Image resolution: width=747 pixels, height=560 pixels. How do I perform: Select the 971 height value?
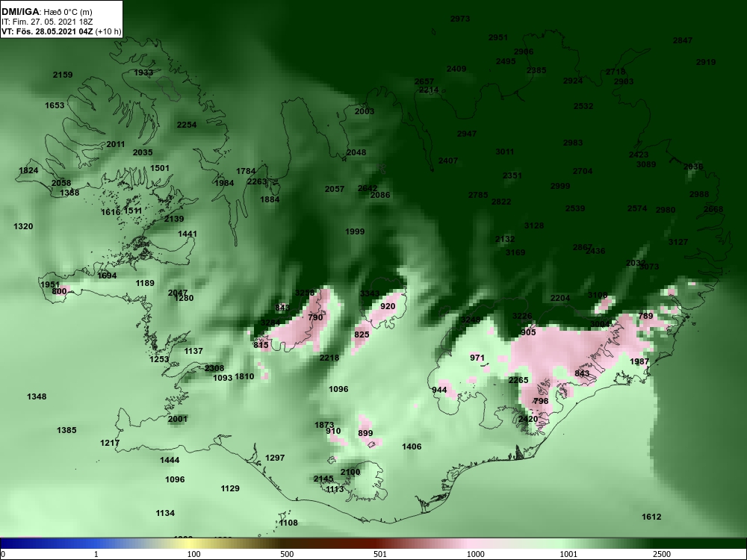[x=477, y=358]
